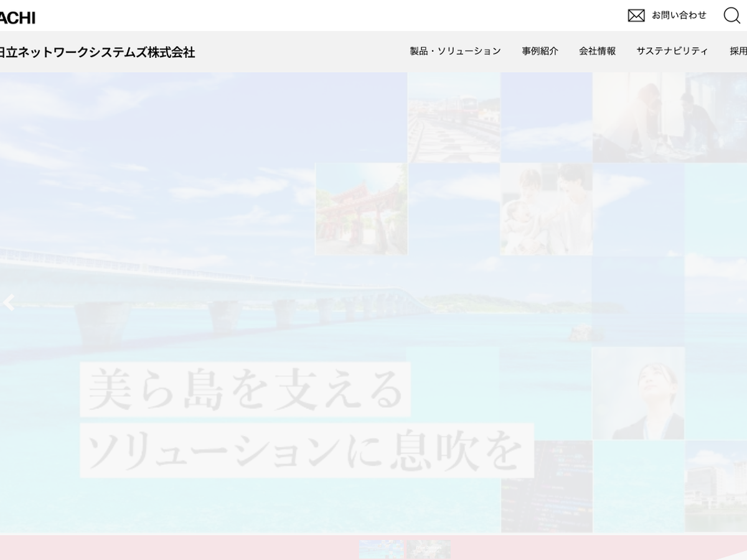The image size is (747, 560).
Task: Open the 事例紹介 menu item
Action: [x=540, y=52]
